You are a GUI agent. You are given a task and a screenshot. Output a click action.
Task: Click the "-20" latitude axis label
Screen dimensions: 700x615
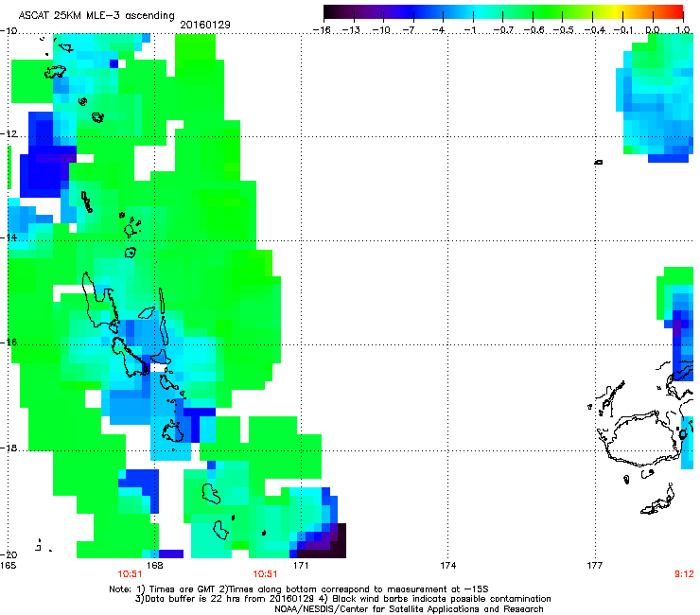pos(9,554)
